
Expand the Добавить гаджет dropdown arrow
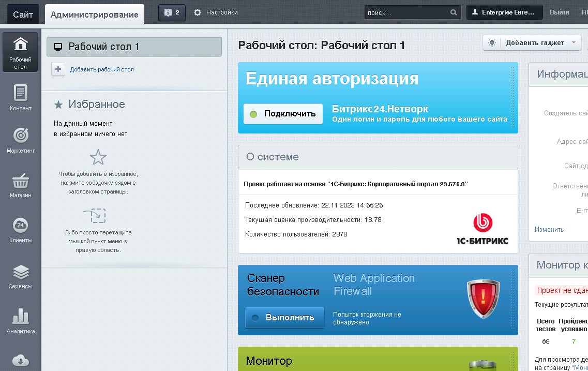pos(574,43)
